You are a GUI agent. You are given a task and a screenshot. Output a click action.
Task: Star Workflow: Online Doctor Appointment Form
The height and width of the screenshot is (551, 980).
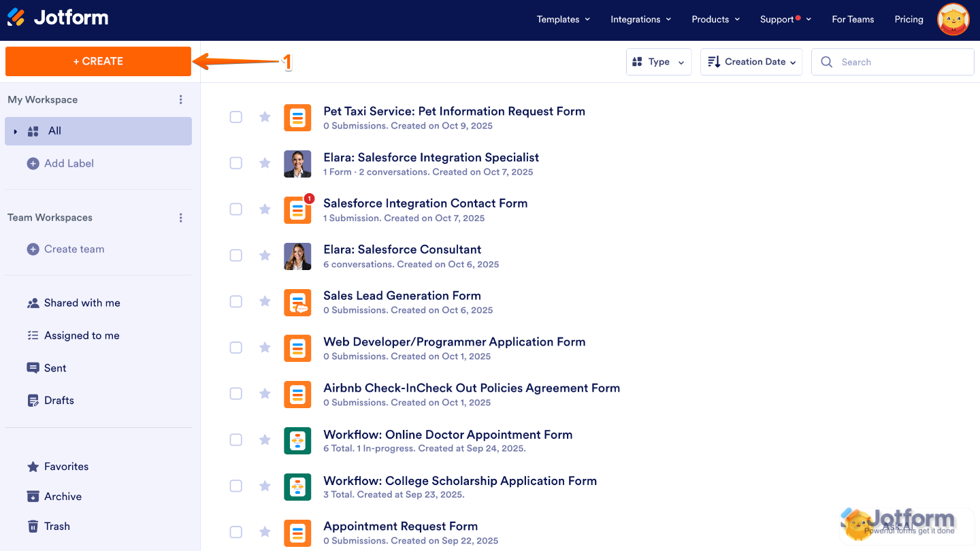pos(265,440)
